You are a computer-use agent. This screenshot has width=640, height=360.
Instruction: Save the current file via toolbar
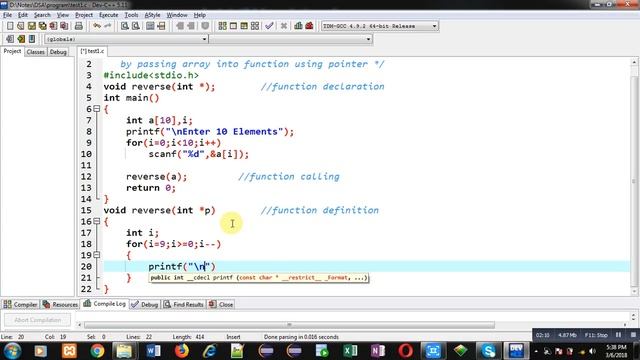(31, 26)
